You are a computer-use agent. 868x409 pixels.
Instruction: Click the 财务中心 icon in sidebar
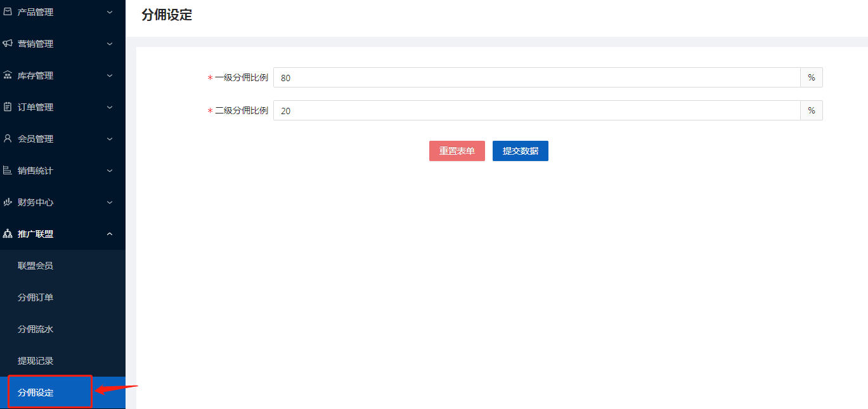coord(8,202)
